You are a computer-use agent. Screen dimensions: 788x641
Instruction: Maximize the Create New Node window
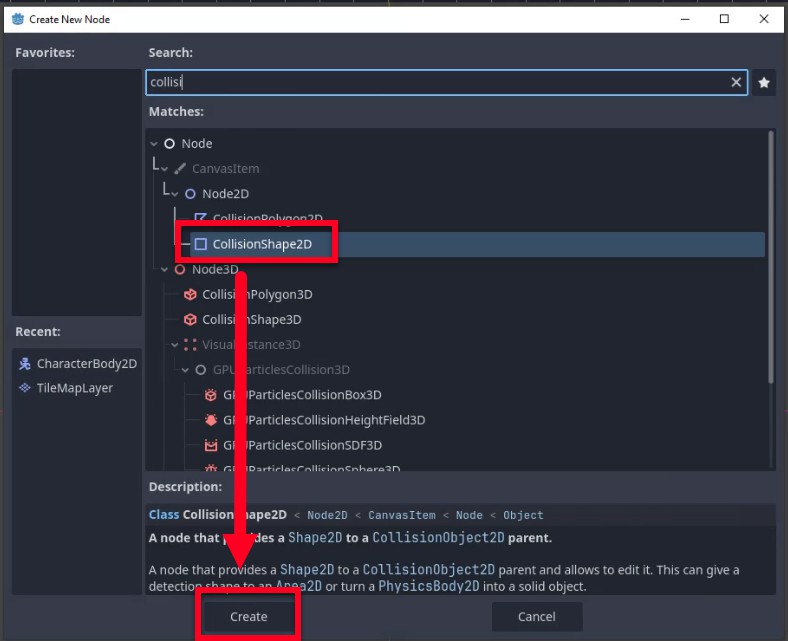click(724, 19)
